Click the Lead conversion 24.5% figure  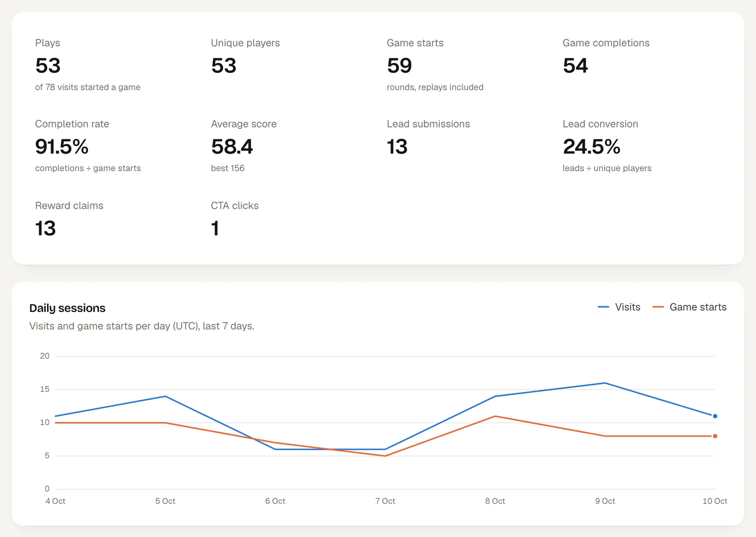pos(592,147)
